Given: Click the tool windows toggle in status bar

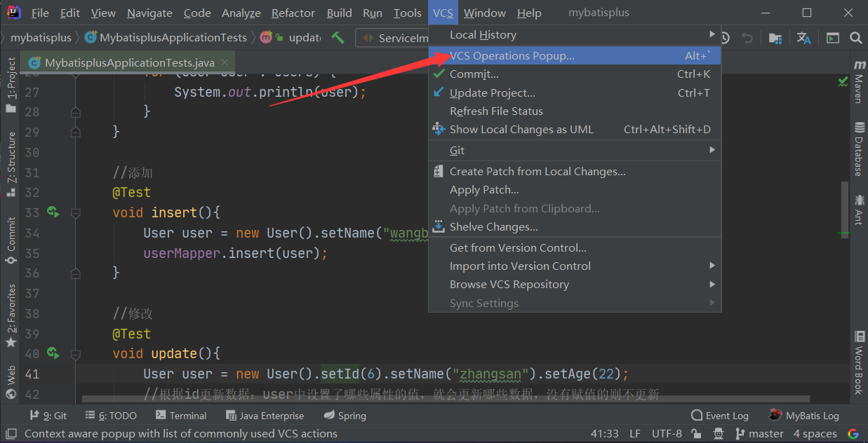Looking at the screenshot, I should point(11,434).
